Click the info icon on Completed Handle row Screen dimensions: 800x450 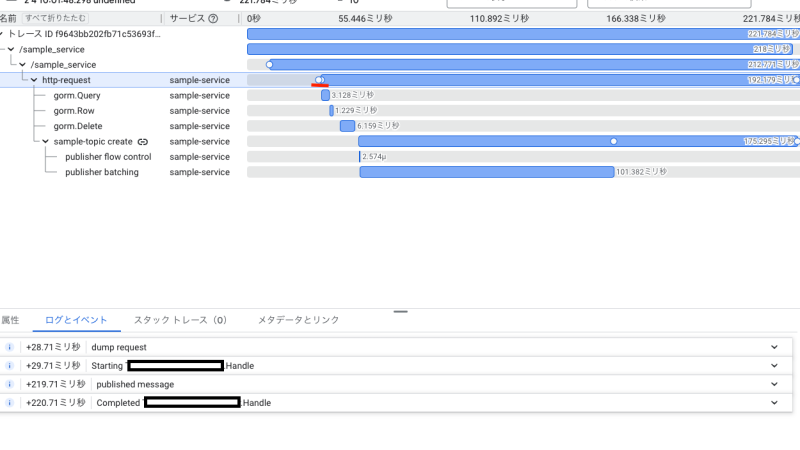9,403
